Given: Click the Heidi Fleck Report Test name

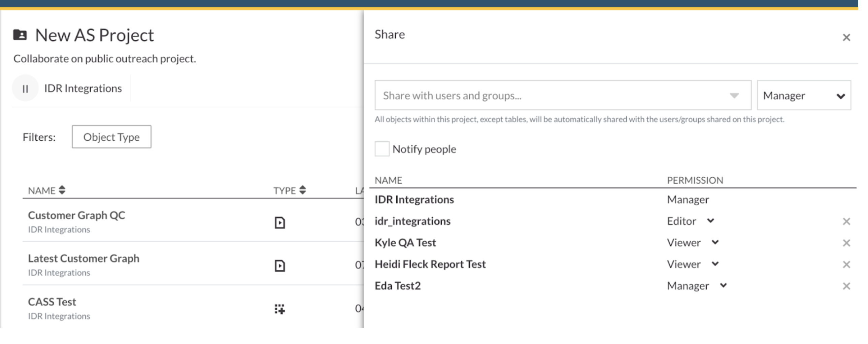Looking at the screenshot, I should (x=430, y=264).
